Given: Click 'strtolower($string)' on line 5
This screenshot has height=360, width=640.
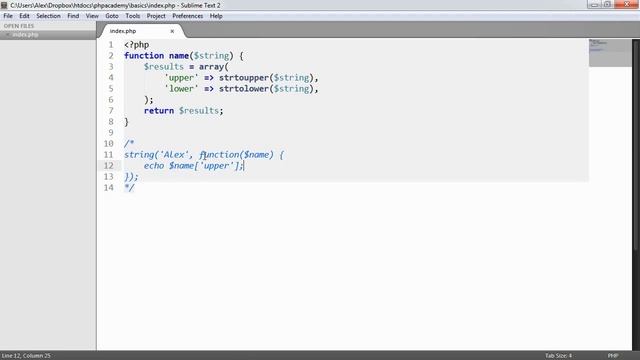Looking at the screenshot, I should [x=266, y=89].
